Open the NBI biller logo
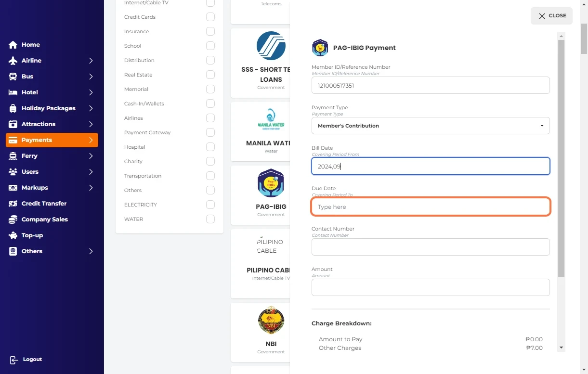Viewport: 588px width, 374px height. (271, 320)
